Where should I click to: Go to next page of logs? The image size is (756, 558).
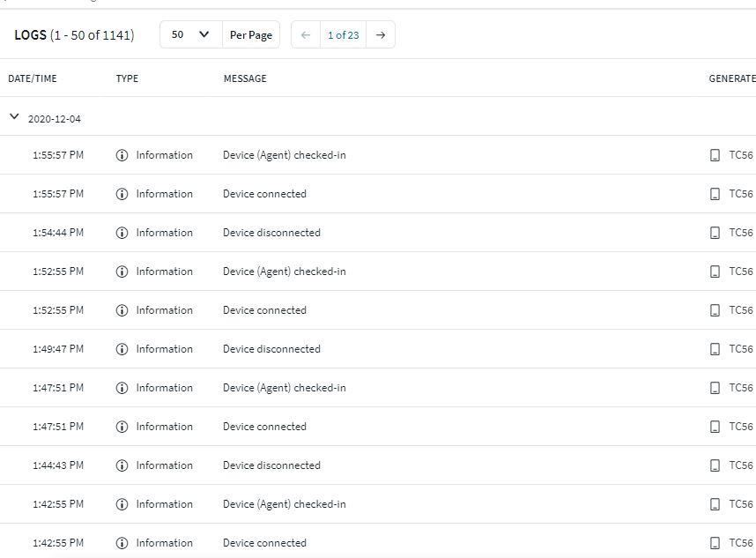pos(381,34)
